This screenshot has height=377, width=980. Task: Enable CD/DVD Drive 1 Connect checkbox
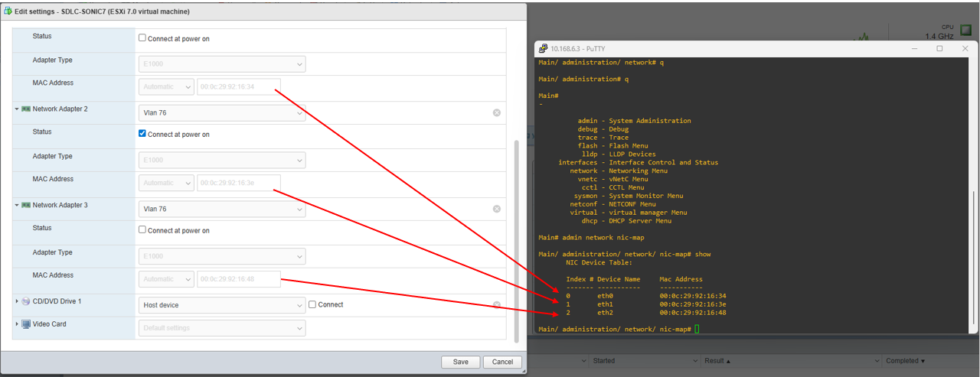(312, 304)
